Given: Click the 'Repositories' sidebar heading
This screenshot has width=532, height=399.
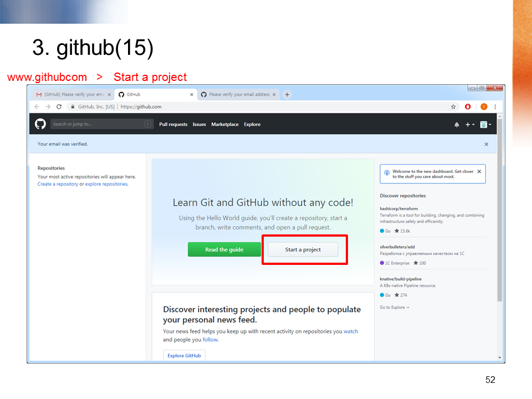Looking at the screenshot, I should point(51,168).
